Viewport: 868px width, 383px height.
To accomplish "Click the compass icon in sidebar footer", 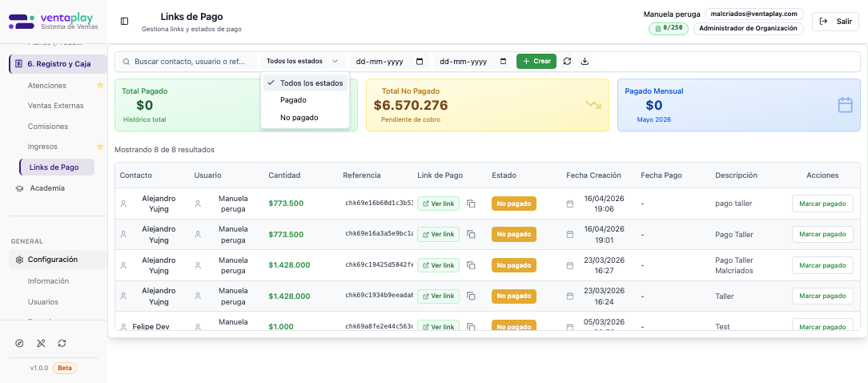I will (19, 343).
